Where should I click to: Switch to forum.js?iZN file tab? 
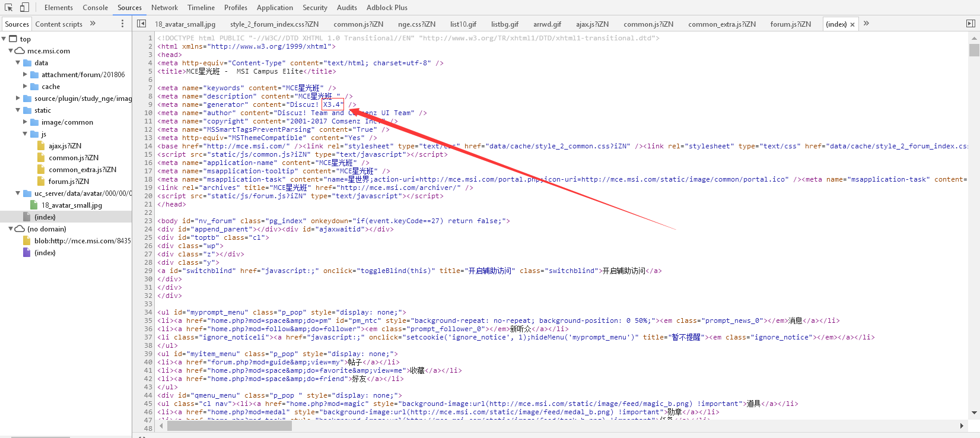(790, 24)
